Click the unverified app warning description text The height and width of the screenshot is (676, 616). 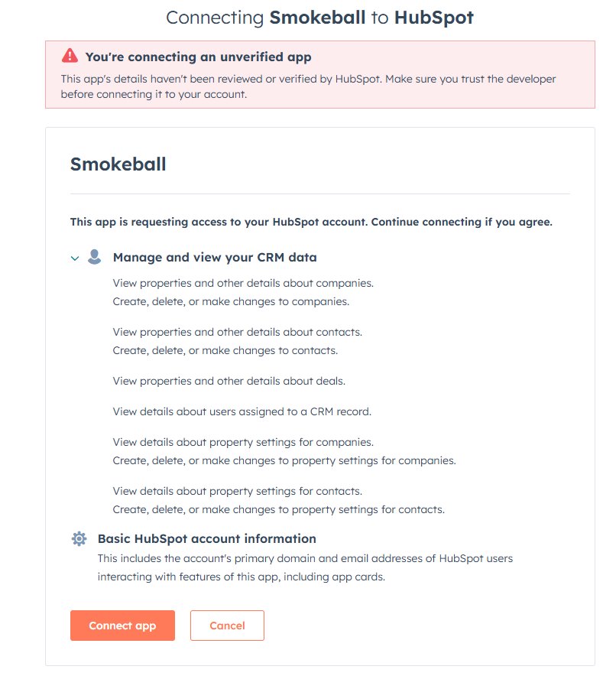click(x=308, y=86)
